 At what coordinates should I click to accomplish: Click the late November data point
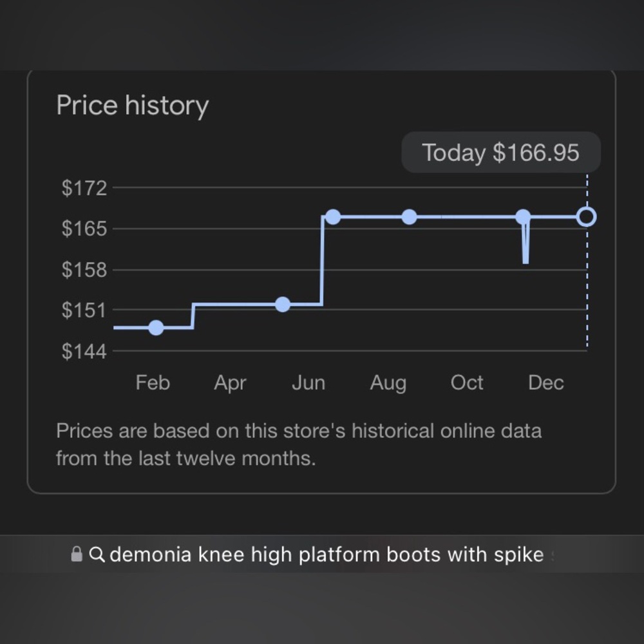tap(523, 217)
